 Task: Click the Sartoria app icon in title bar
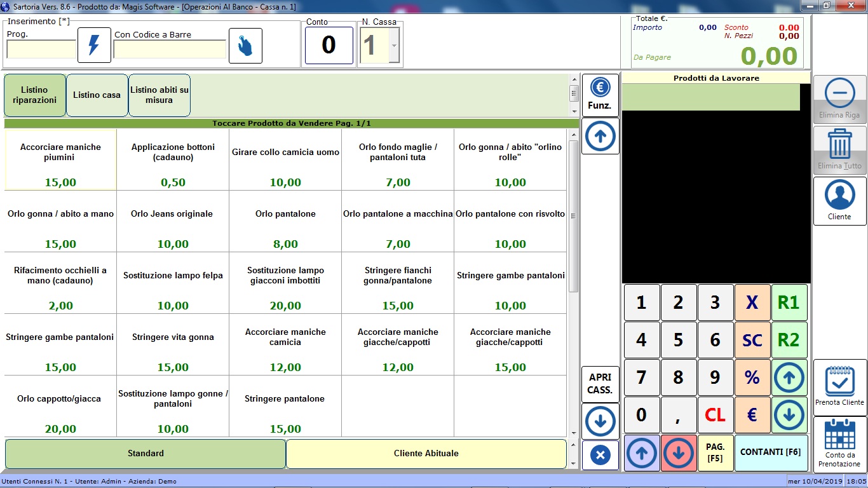[x=6, y=6]
